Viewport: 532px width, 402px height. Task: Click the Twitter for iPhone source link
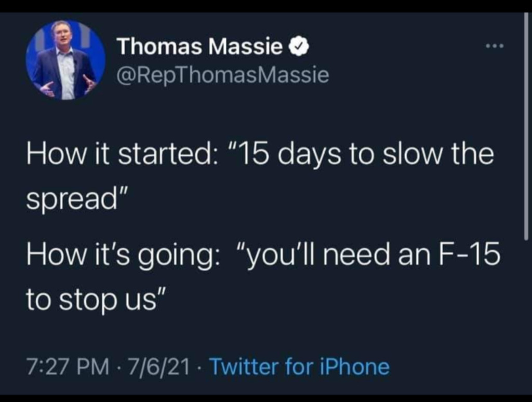(299, 367)
